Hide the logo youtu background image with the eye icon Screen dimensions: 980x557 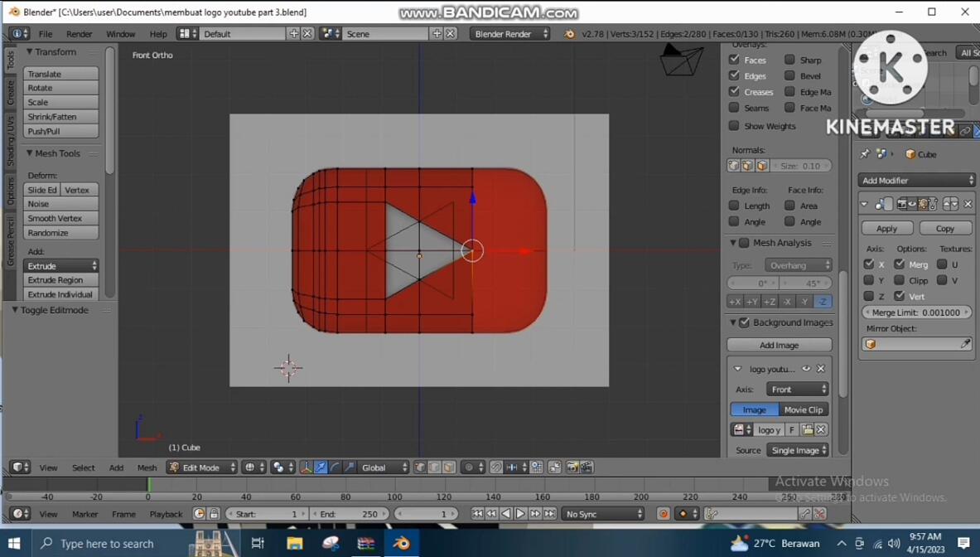806,369
